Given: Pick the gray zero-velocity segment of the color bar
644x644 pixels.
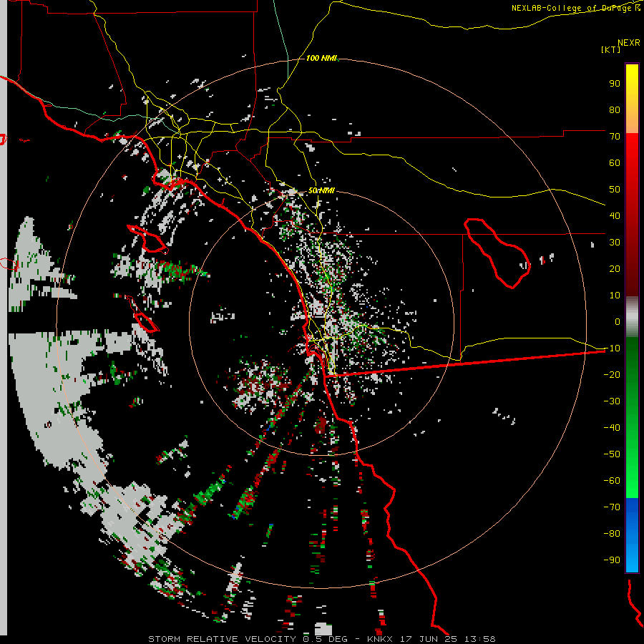Looking at the screenshot, I should tap(632, 317).
